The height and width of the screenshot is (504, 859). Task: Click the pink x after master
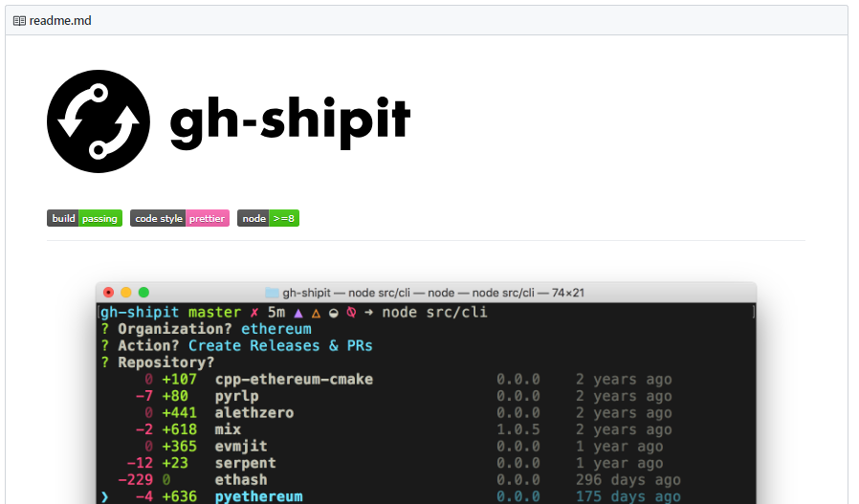click(254, 313)
